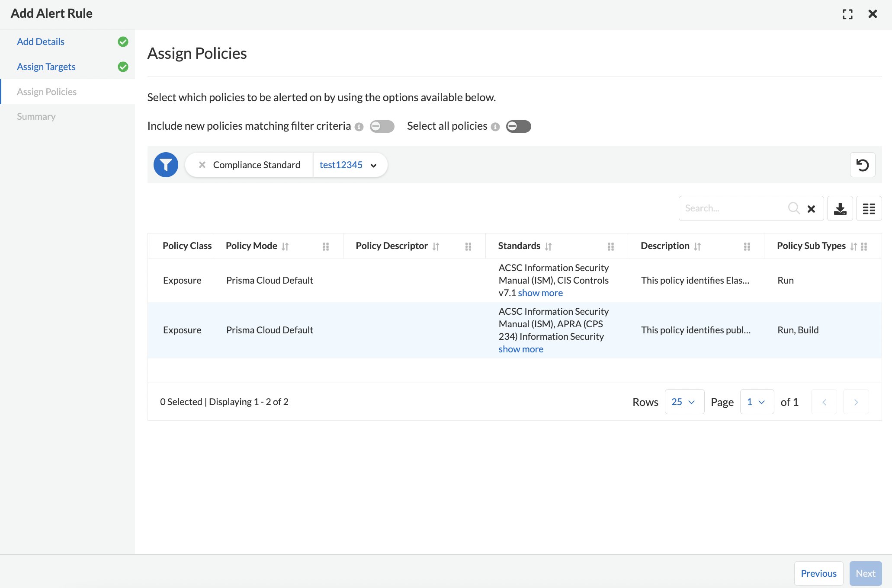Reset filters using the revert icon

point(863,165)
